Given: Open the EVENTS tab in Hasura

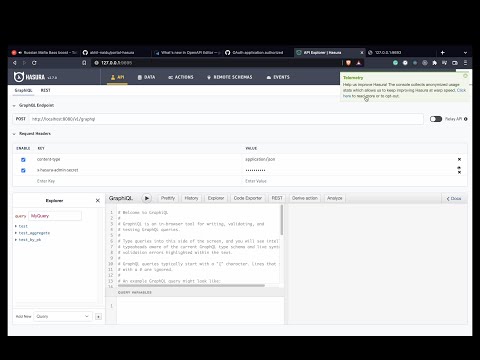Looking at the screenshot, I should [x=278, y=77].
